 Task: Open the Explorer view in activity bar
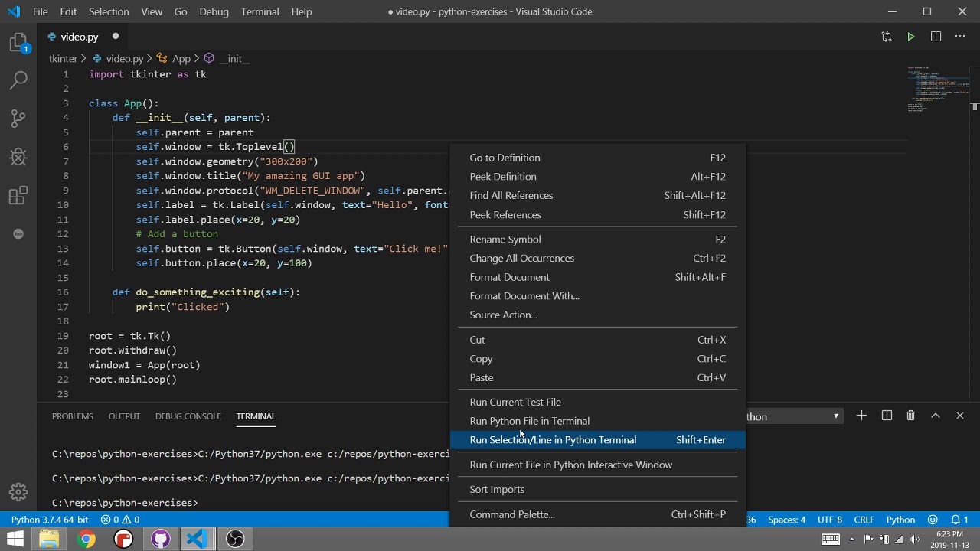pyautogui.click(x=18, y=43)
